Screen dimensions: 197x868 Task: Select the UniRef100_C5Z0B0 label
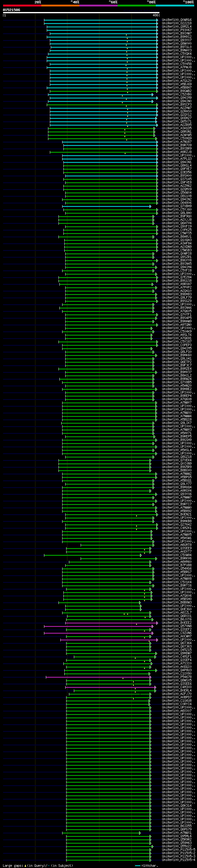(x=177, y=94)
